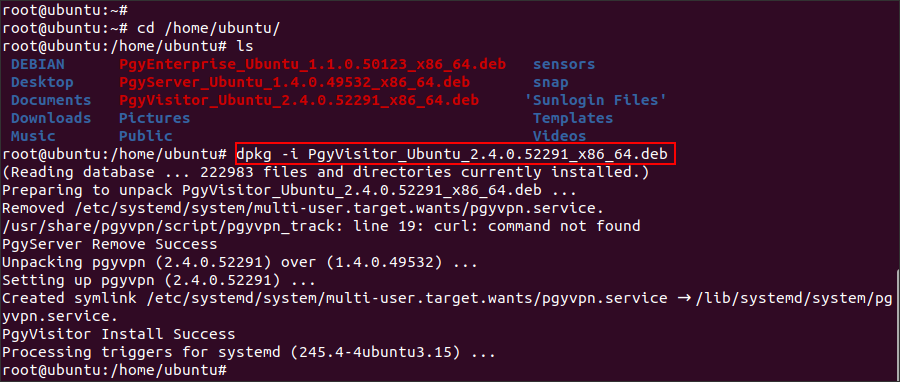Click the 'PgyVisitor Install Success' line
Image resolution: width=900 pixels, height=382 pixels.
(119, 334)
